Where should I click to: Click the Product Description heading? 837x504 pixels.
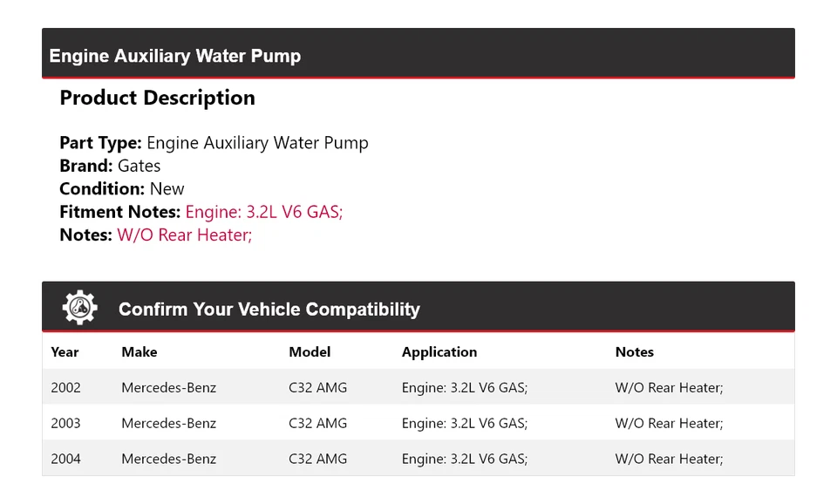point(157,98)
